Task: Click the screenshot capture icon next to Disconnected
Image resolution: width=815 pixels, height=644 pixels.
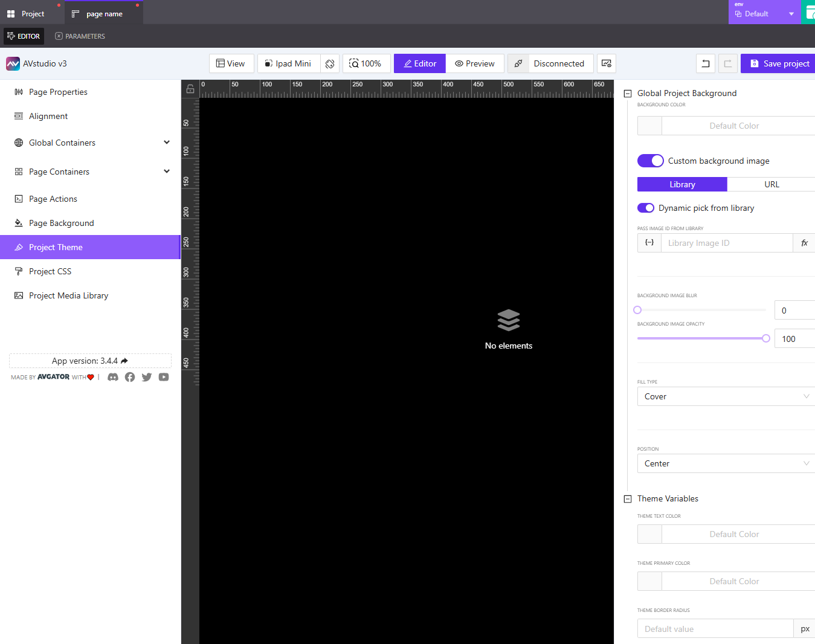Action: (607, 63)
